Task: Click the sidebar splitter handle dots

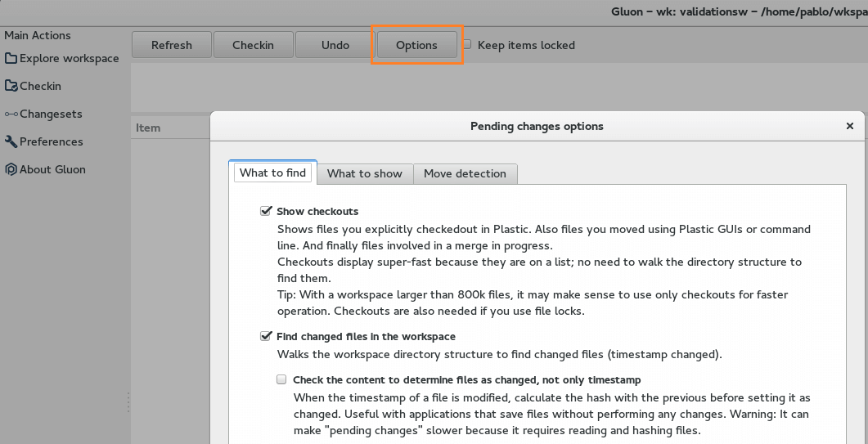Action: tap(128, 402)
